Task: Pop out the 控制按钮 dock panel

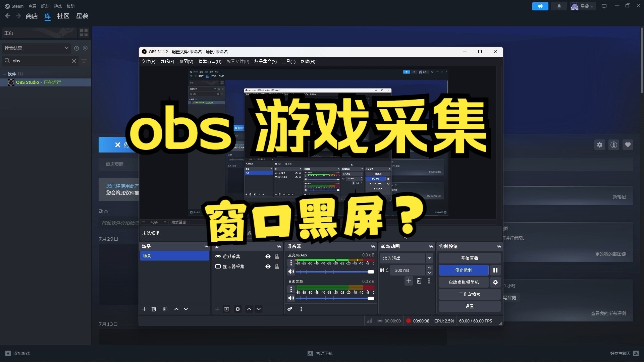Action: click(499, 246)
